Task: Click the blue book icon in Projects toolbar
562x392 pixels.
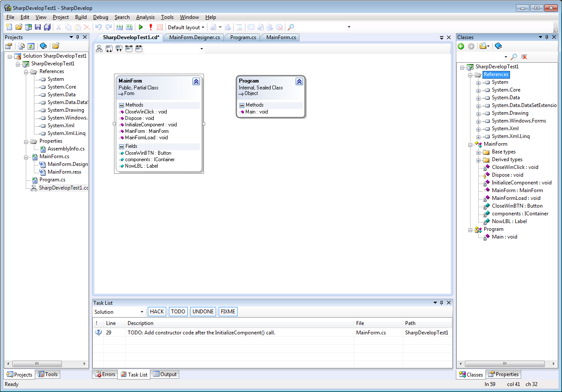Action: (43, 46)
